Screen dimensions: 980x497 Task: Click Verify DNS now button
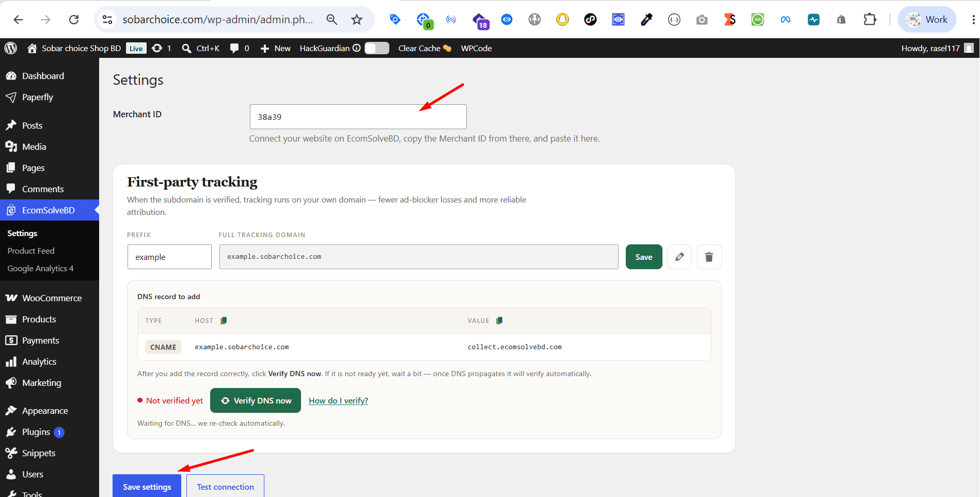[x=256, y=400]
